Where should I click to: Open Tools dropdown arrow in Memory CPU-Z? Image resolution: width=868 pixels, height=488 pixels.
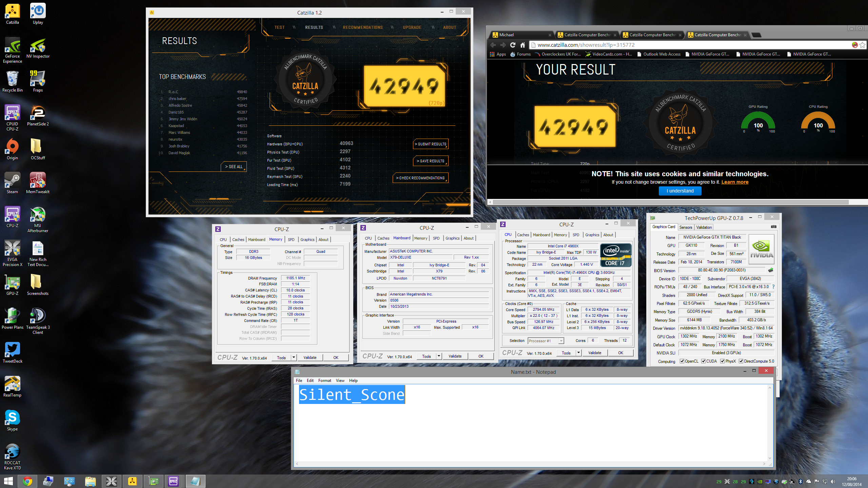(x=294, y=358)
